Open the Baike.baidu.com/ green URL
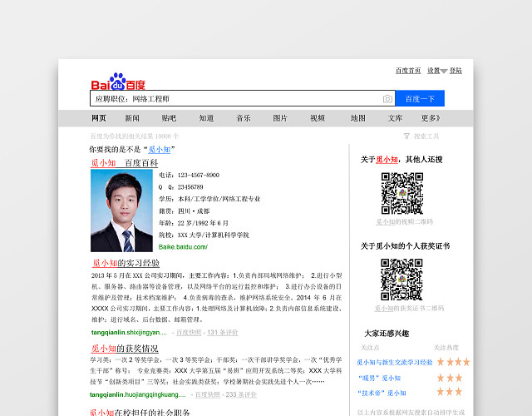Viewport: 532px width, 416px height. (x=183, y=247)
